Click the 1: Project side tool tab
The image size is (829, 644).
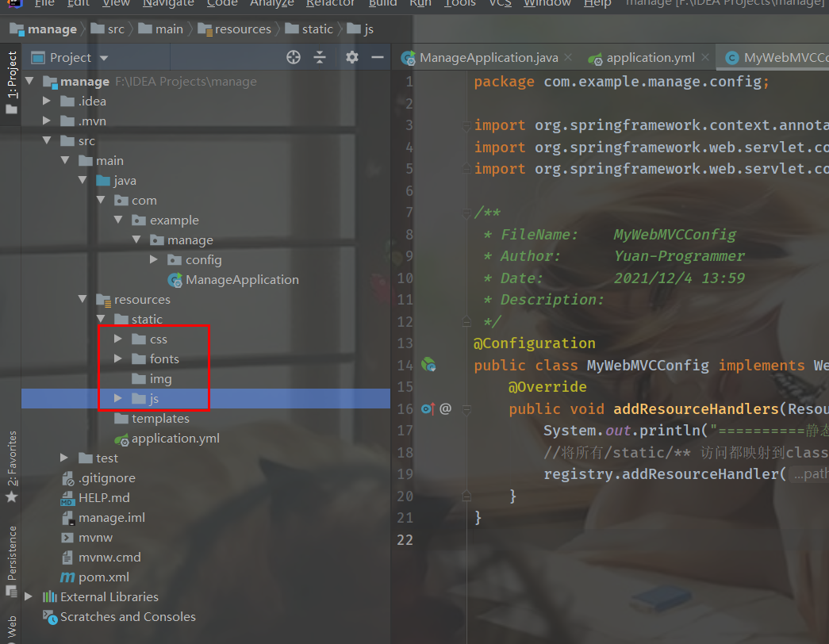[x=11, y=82]
